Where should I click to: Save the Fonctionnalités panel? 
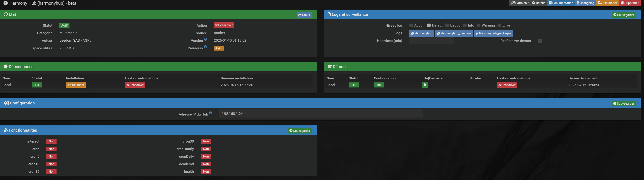(300, 131)
